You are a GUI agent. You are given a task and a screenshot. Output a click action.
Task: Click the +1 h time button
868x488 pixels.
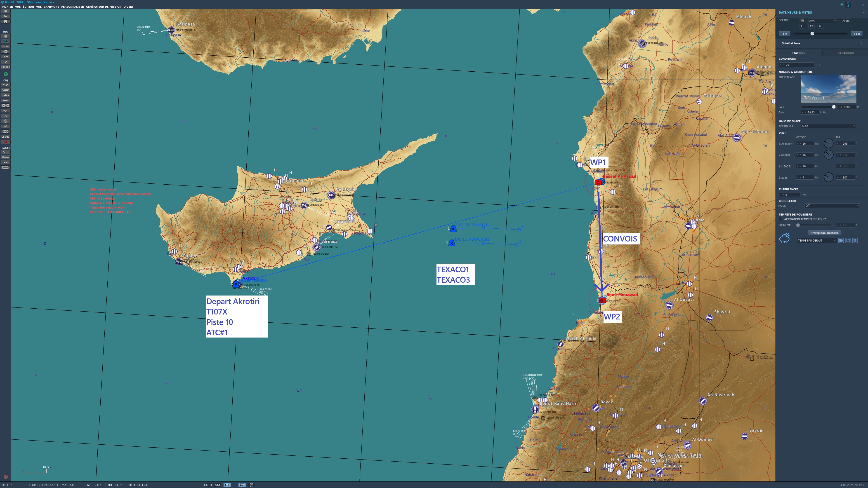tap(856, 34)
